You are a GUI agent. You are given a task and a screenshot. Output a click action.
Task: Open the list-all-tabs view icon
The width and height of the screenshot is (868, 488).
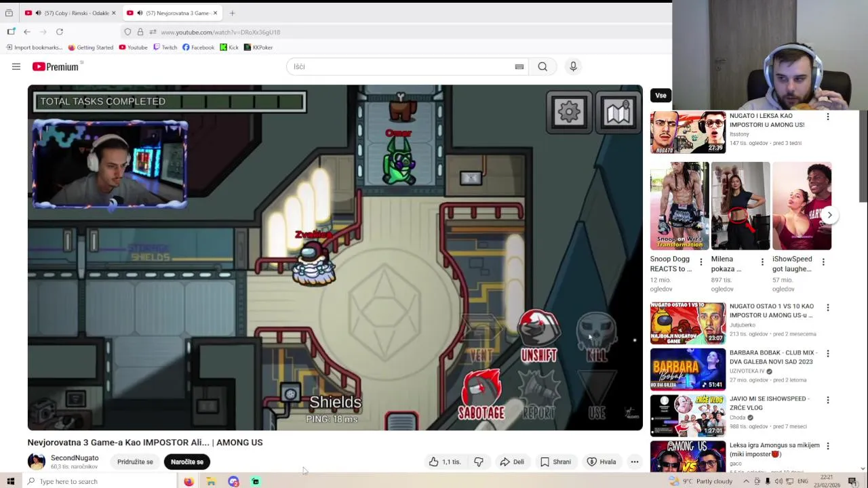[x=9, y=13]
